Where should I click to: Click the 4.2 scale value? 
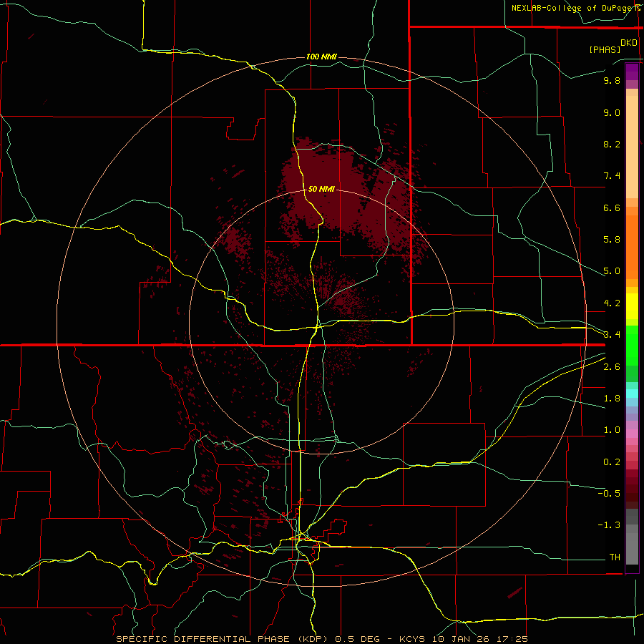612,303
